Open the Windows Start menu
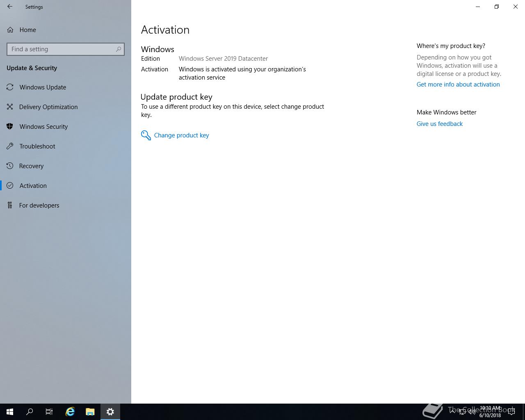525x420 pixels. 10,412
